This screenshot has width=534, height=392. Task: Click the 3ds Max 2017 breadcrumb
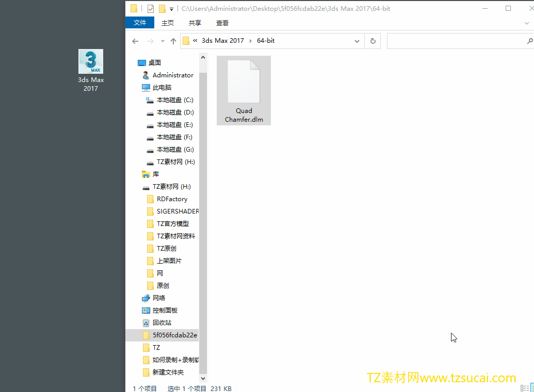tap(223, 41)
